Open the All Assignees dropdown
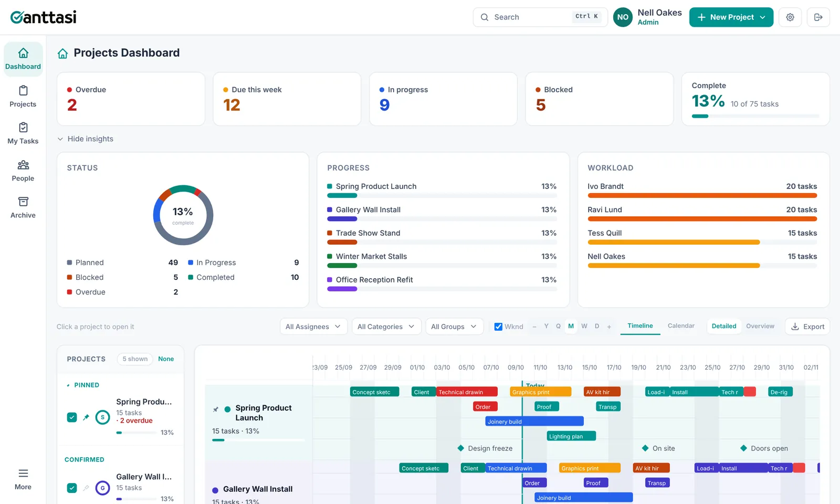 coord(313,327)
